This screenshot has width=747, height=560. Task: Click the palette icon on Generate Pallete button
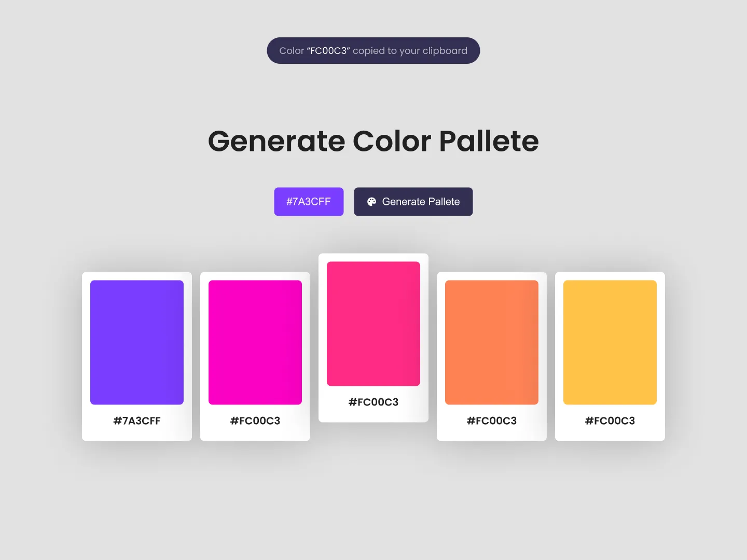point(372,201)
